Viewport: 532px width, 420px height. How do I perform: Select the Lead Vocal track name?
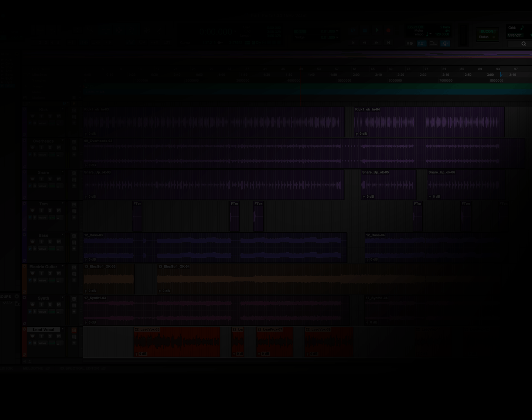coord(44,329)
